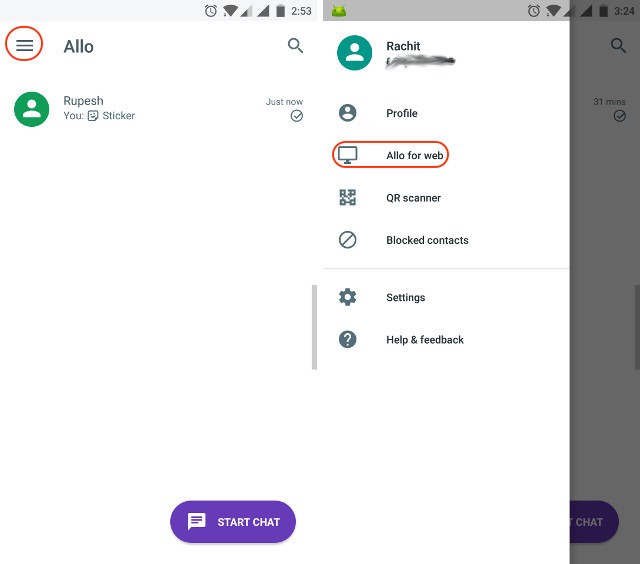
Task: Tap the purple START CHAT button
Action: [233, 522]
